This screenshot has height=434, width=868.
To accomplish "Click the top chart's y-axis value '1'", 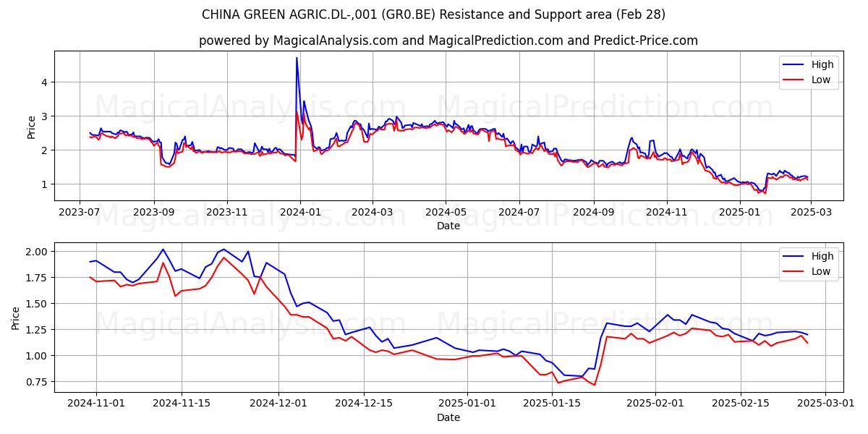I will 45,184.
